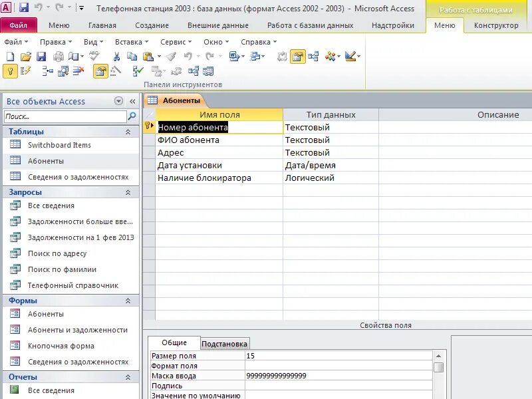
Task: Click the Save floppy icon in the toolbar
Action: [x=41, y=57]
